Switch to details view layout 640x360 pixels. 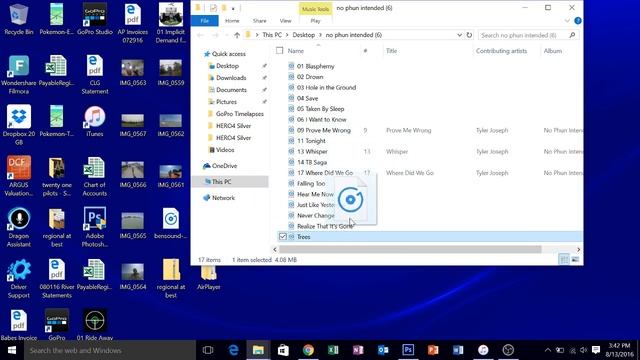tap(564, 260)
